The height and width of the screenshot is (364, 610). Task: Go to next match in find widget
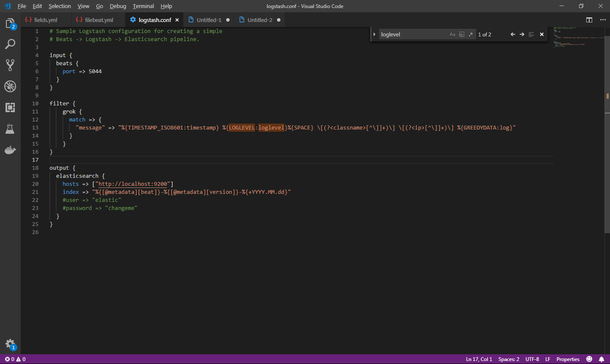522,34
